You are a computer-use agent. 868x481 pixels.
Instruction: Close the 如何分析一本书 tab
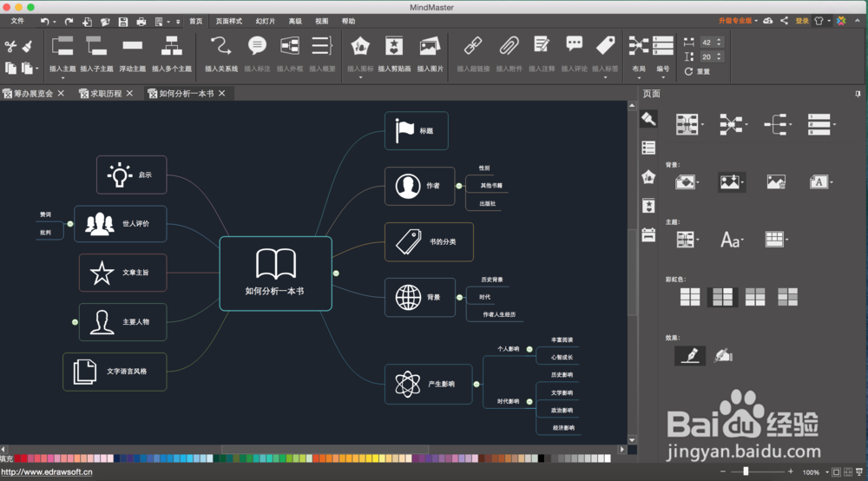222,93
